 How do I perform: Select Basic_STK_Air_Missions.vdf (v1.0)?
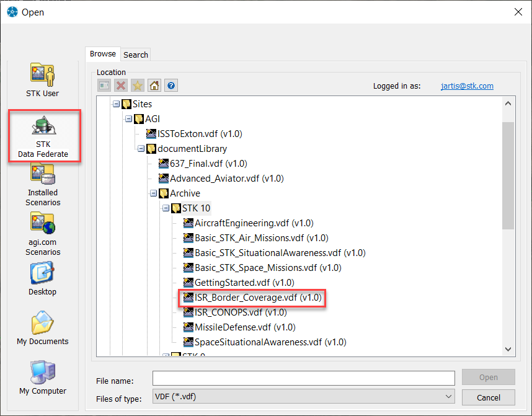262,238
